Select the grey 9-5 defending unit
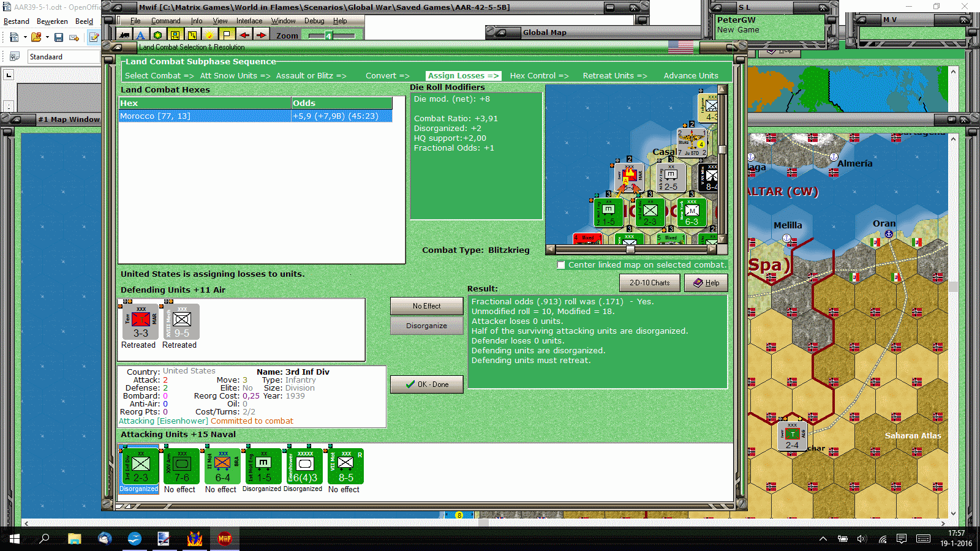The width and height of the screenshot is (980, 551). coord(181,322)
